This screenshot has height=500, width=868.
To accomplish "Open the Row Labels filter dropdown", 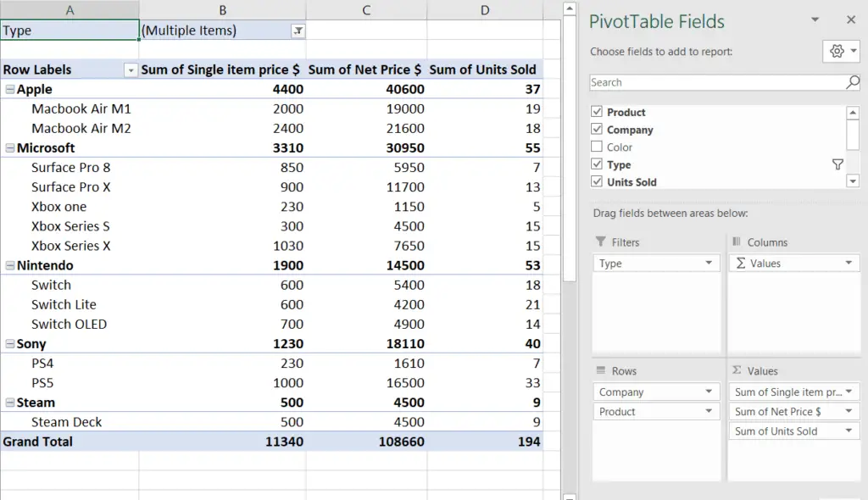I will tap(131, 70).
